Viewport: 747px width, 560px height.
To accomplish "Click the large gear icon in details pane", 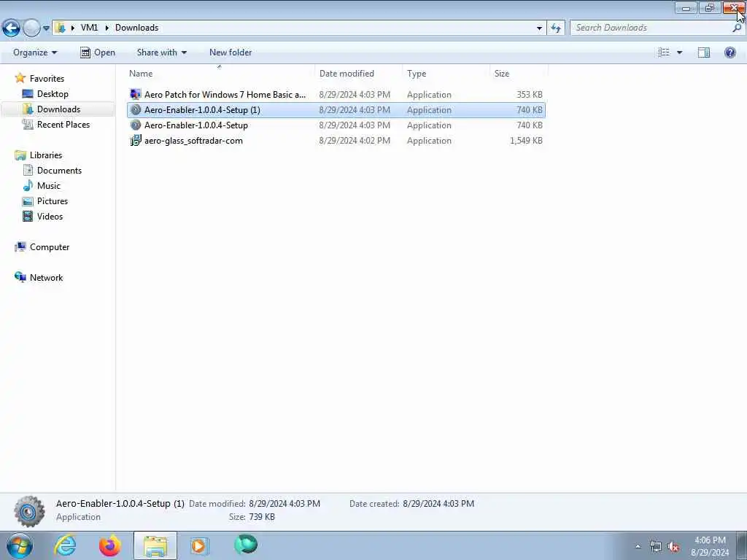I will pos(29,511).
